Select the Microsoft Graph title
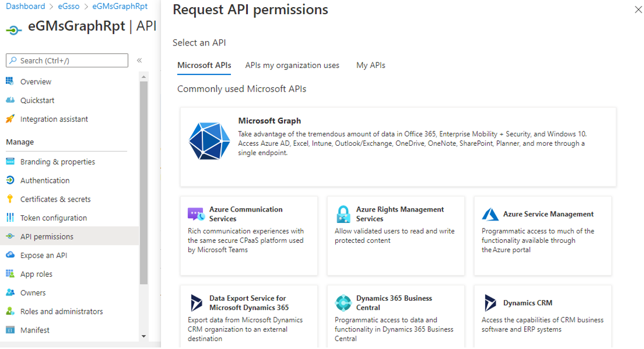Viewport: 644px width, 349px height. [269, 121]
